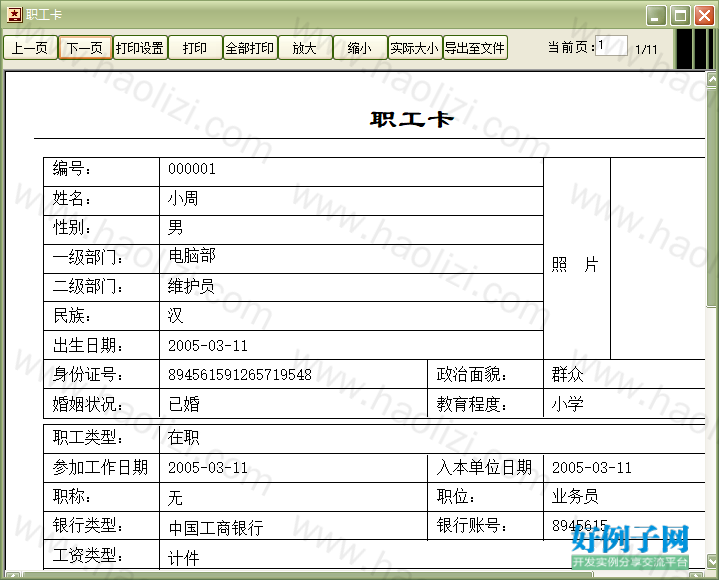Click the employee type value 在职
The width and height of the screenshot is (719, 580).
pyautogui.click(x=183, y=437)
